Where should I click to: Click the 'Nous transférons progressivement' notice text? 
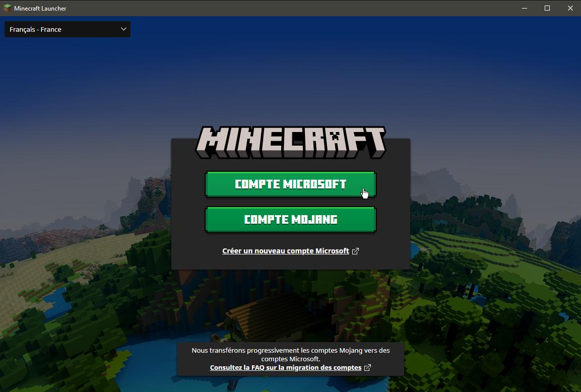pyautogui.click(x=291, y=355)
